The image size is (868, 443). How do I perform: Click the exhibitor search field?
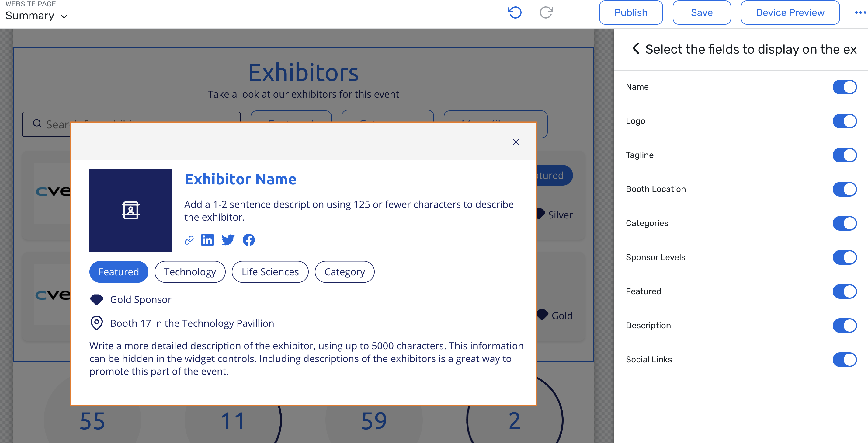pos(131,124)
